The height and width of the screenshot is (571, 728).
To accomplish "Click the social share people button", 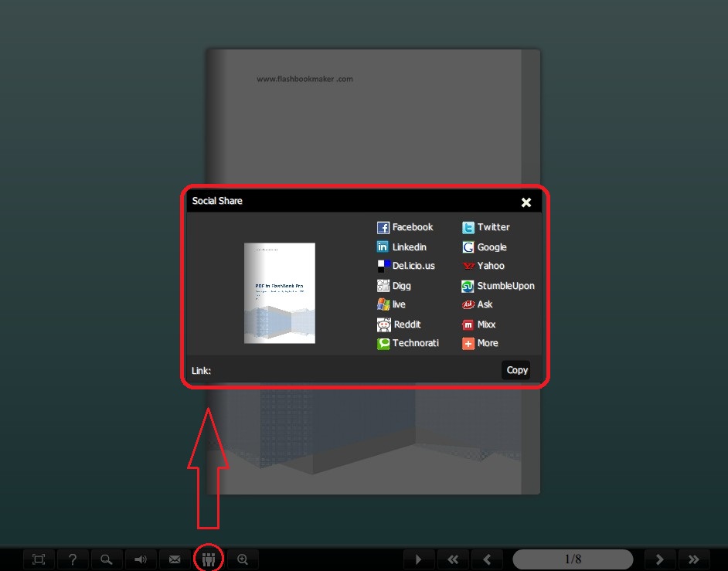I will coord(209,559).
